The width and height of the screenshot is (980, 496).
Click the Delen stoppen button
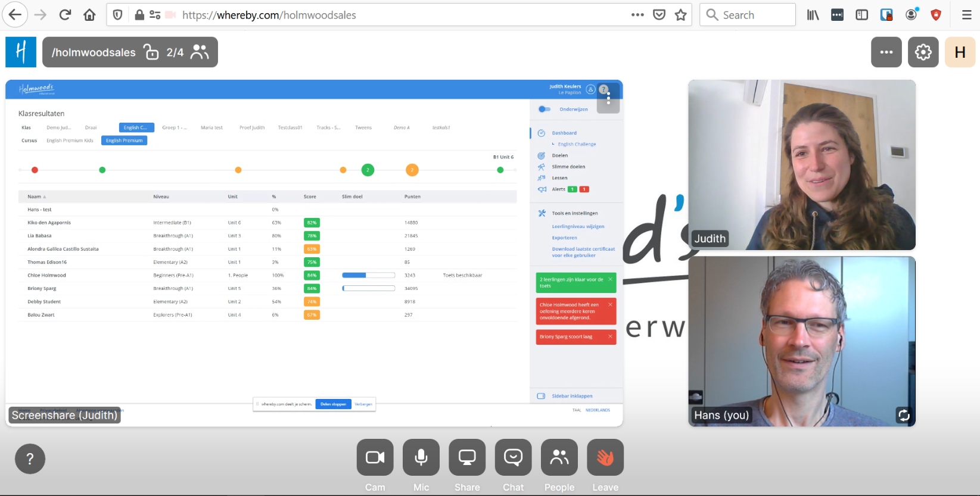(x=333, y=404)
